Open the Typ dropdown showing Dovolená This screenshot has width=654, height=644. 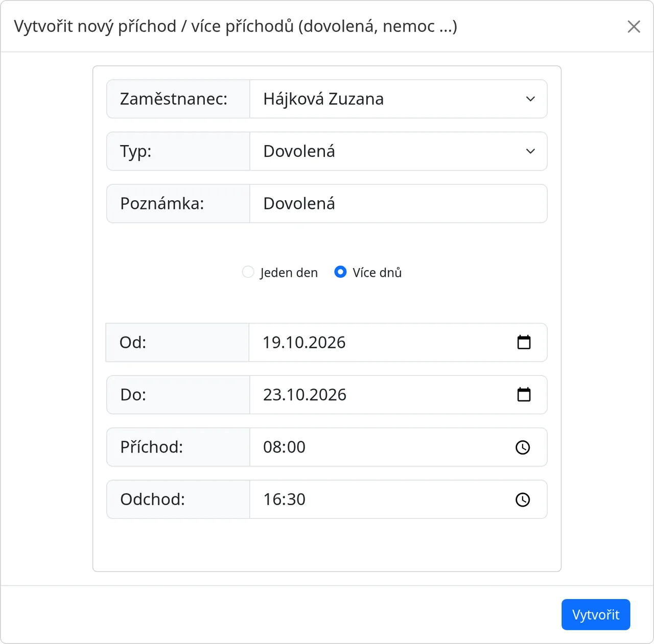pos(399,151)
